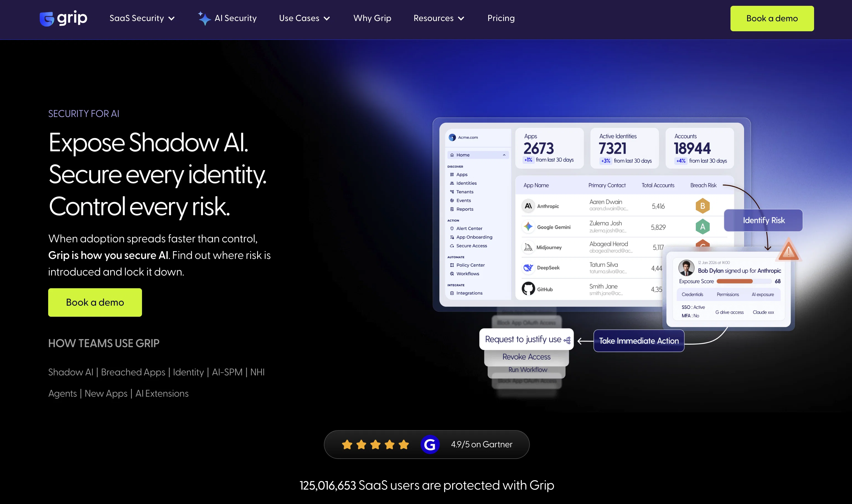The width and height of the screenshot is (852, 504).
Task: Click the contact name Smith Jane
Action: click(603, 287)
